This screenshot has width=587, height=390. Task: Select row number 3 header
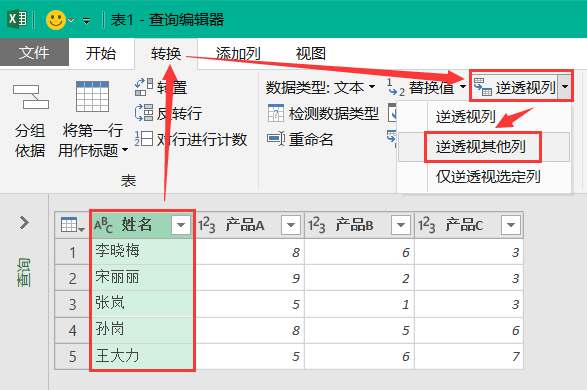(x=72, y=304)
